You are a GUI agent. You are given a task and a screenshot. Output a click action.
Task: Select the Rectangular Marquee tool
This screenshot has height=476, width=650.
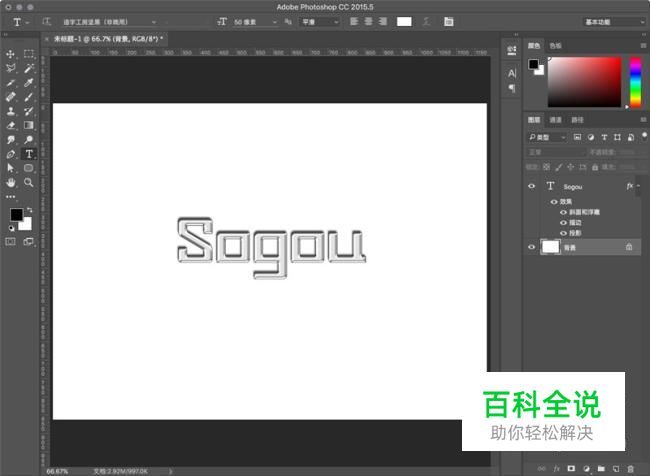29,54
